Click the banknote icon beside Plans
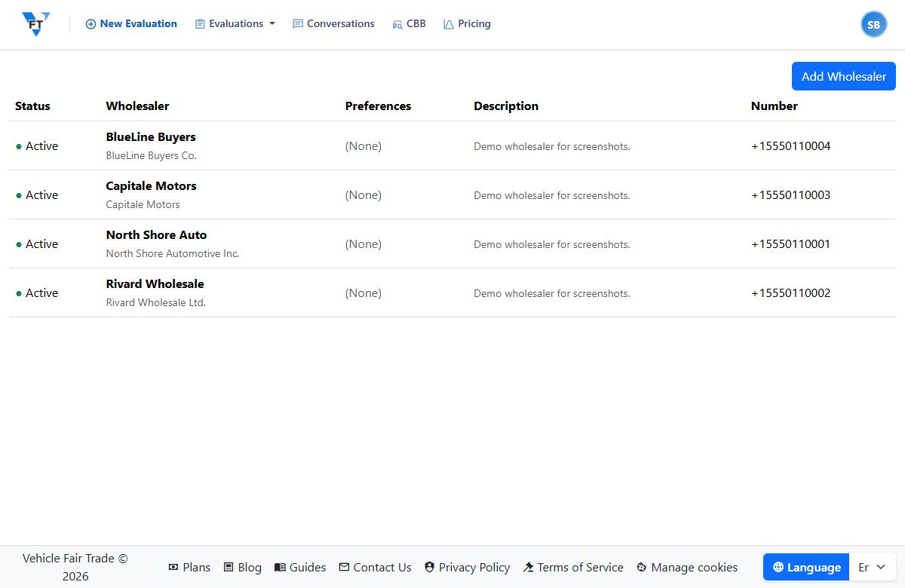905x588 pixels. [173, 567]
